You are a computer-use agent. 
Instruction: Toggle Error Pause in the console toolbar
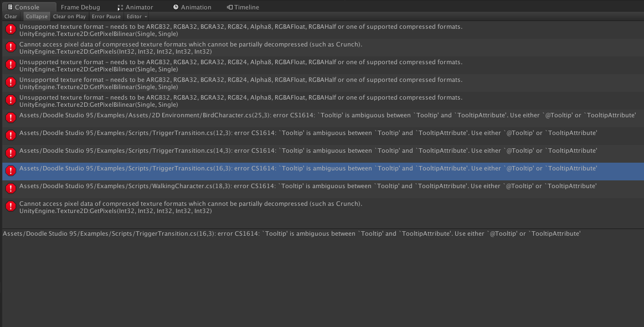coord(106,17)
